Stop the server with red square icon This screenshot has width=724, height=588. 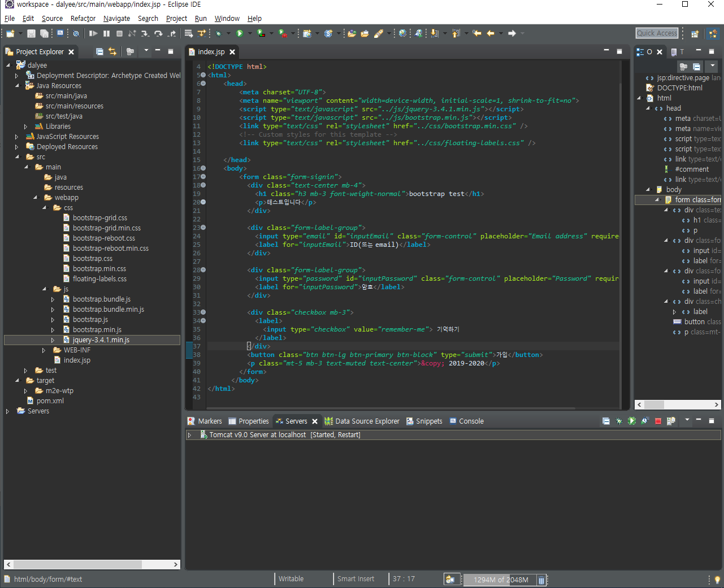(x=658, y=421)
